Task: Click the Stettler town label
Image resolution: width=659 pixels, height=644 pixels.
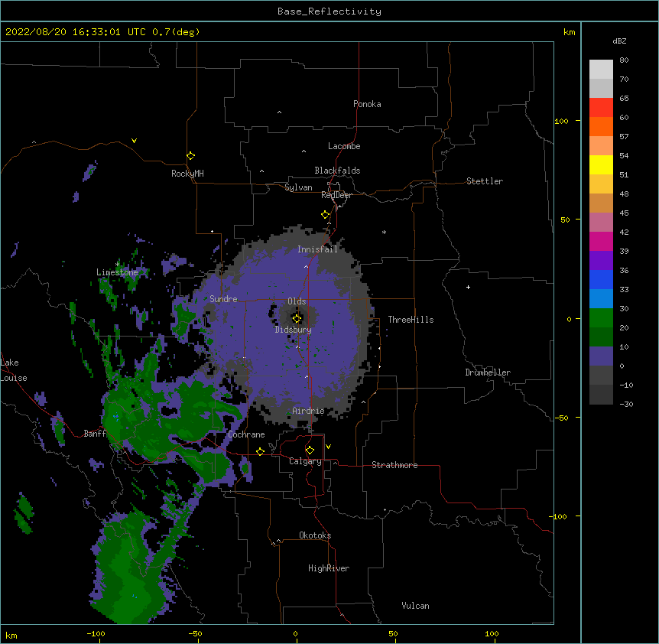Action: pos(485,181)
